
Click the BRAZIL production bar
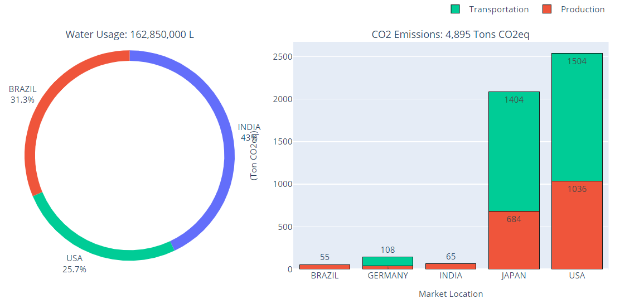325,267
